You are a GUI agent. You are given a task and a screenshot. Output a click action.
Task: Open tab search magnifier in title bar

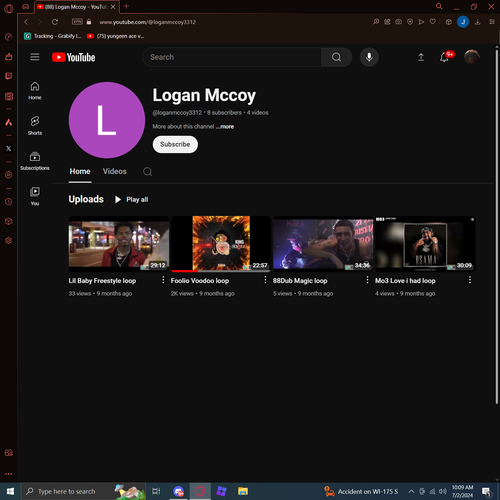pos(439,6)
